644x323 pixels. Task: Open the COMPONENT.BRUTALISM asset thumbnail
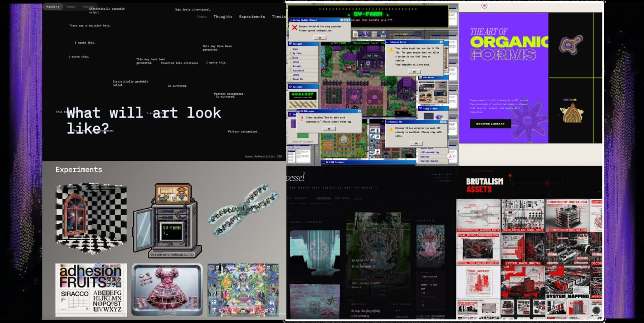[567, 215]
